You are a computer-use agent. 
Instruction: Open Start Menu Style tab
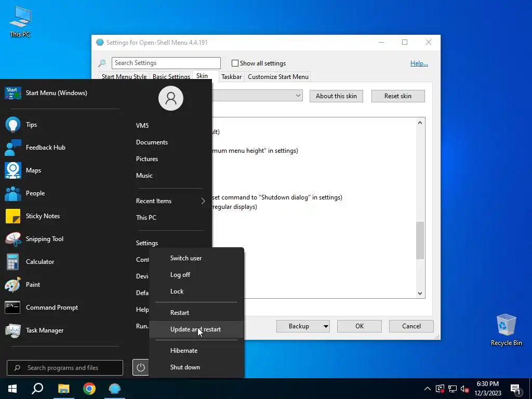click(x=124, y=77)
